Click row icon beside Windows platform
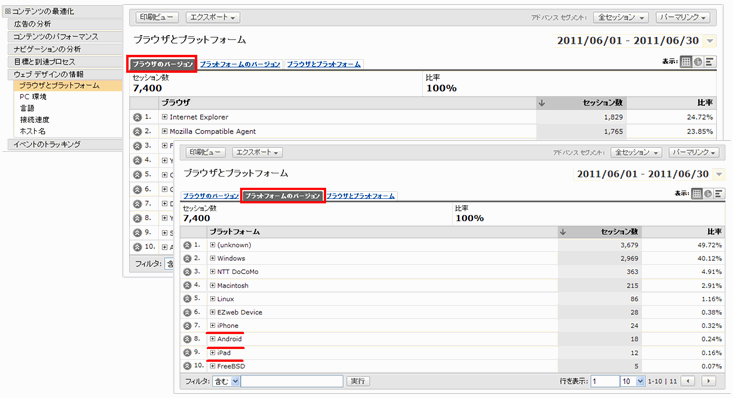The height and width of the screenshot is (398, 733). click(x=187, y=259)
